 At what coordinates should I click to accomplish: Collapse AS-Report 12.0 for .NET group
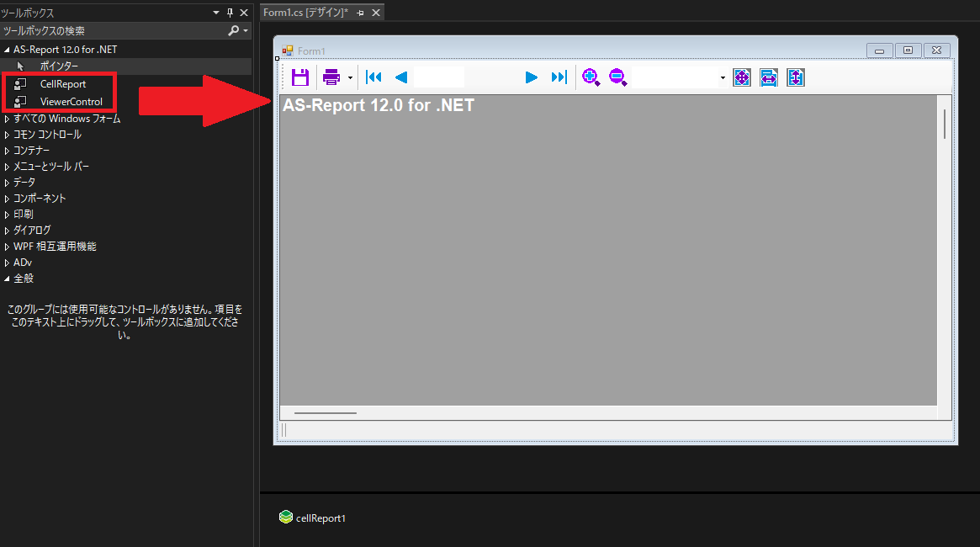[7, 50]
